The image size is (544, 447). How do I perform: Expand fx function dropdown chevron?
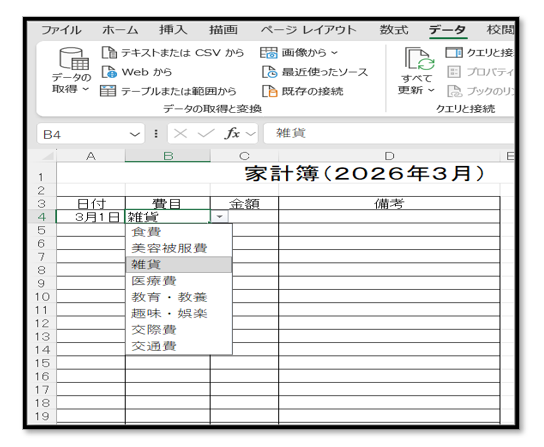point(250,134)
